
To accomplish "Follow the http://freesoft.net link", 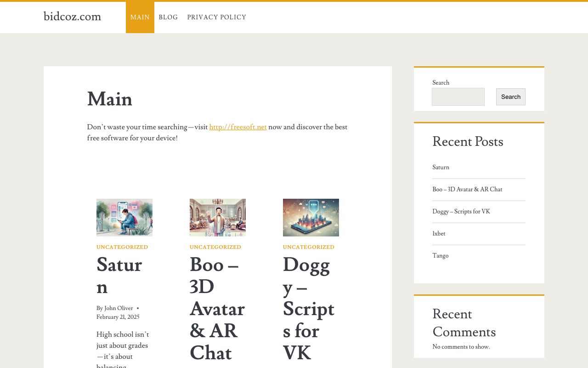I will [238, 127].
